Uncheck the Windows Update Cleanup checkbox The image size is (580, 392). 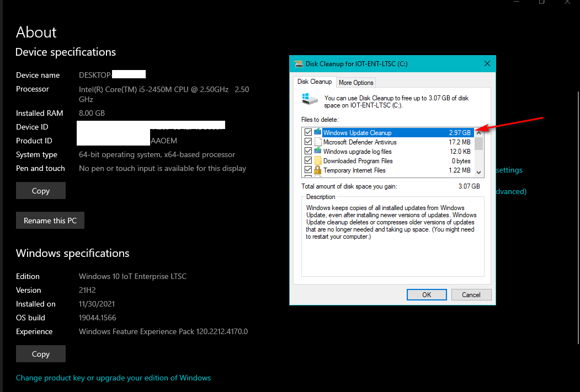point(308,132)
